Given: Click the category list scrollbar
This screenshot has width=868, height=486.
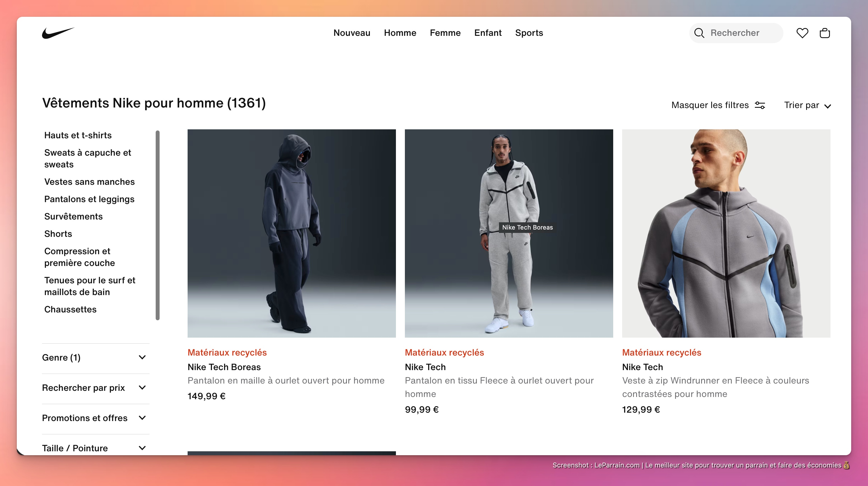Looking at the screenshot, I should click(157, 225).
